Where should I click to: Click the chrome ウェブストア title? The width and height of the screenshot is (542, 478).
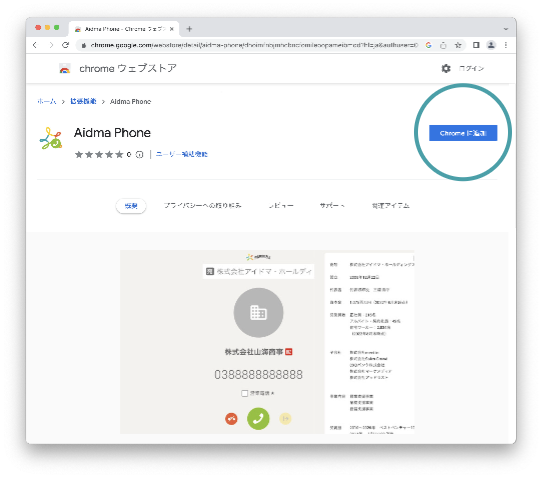coord(128,68)
